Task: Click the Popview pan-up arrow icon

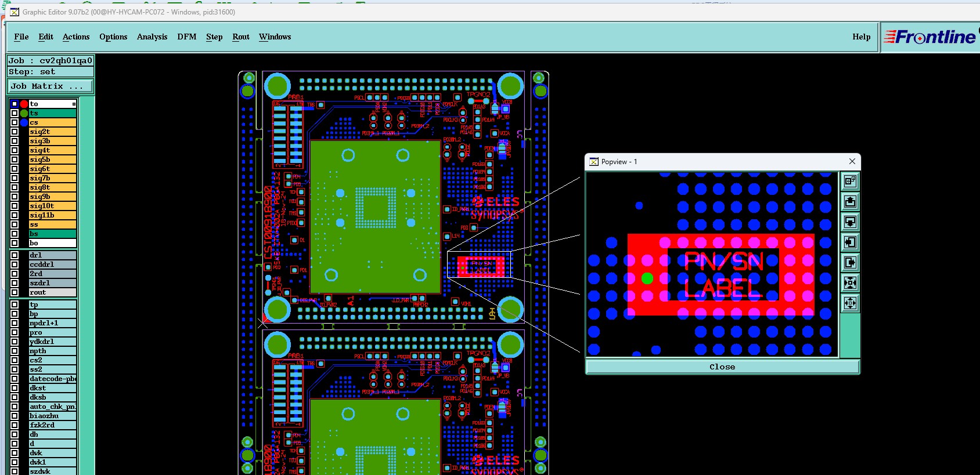Action: (850, 202)
